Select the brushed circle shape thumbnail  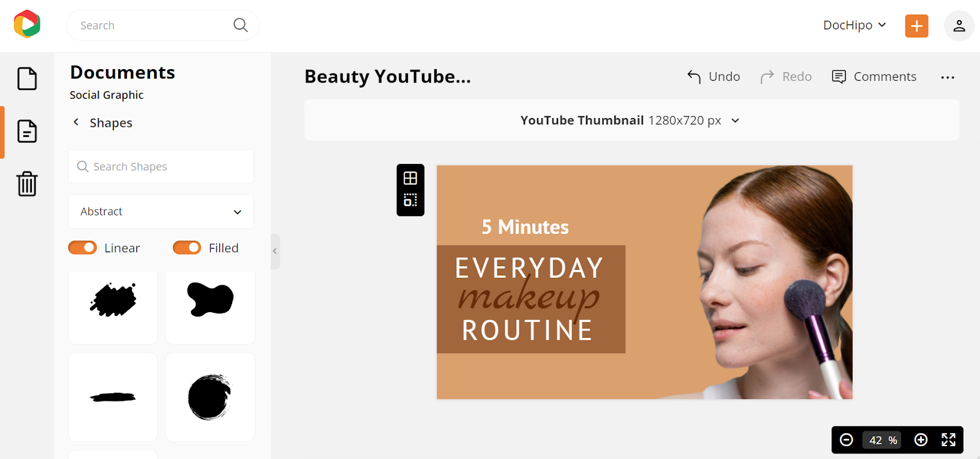210,397
